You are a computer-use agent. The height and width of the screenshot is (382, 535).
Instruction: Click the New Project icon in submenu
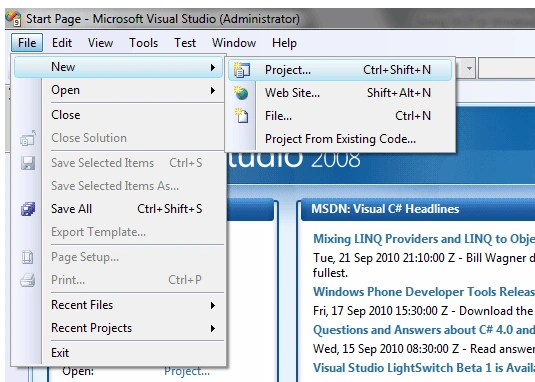pos(242,70)
